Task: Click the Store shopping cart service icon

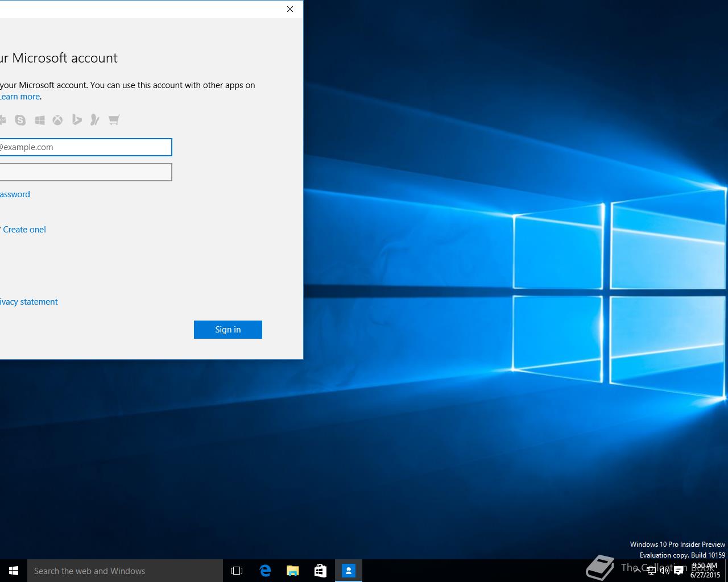Action: tap(114, 120)
